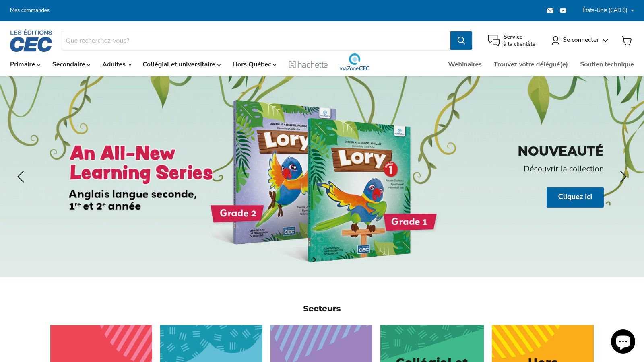
Task: Open the Mes commandes link
Action: (x=30, y=10)
